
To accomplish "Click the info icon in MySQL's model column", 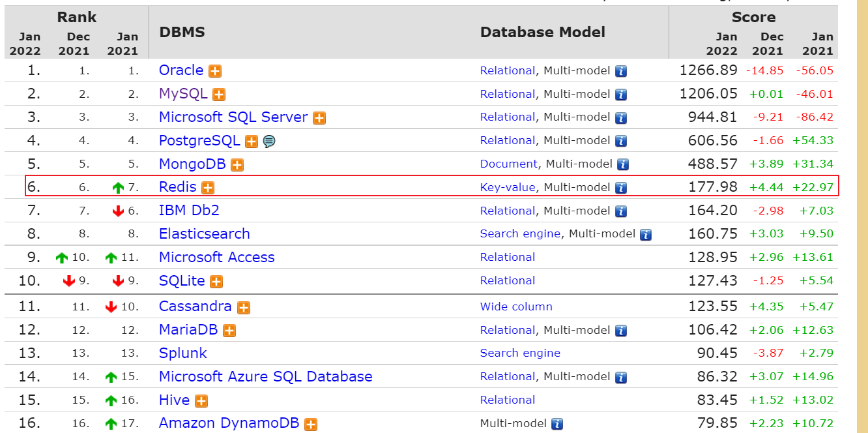I will pos(621,95).
